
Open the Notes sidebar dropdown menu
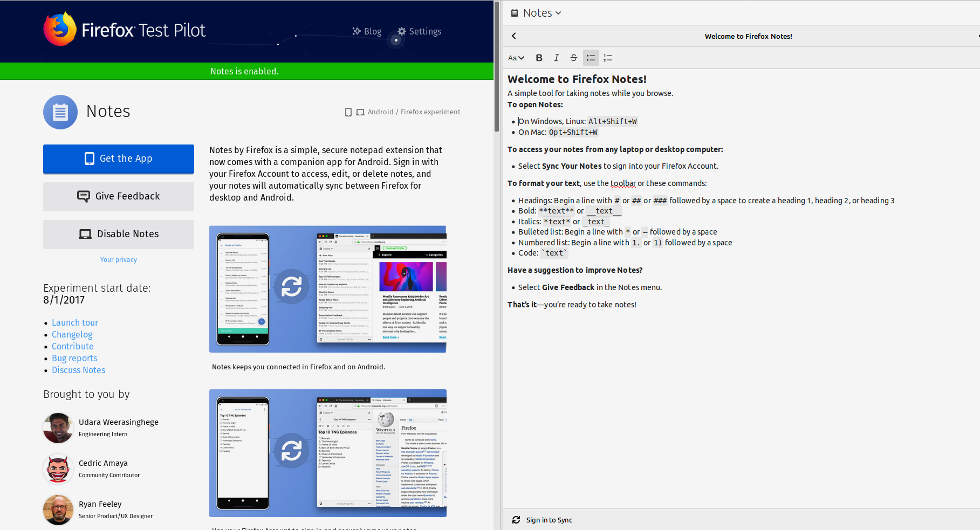[537, 13]
